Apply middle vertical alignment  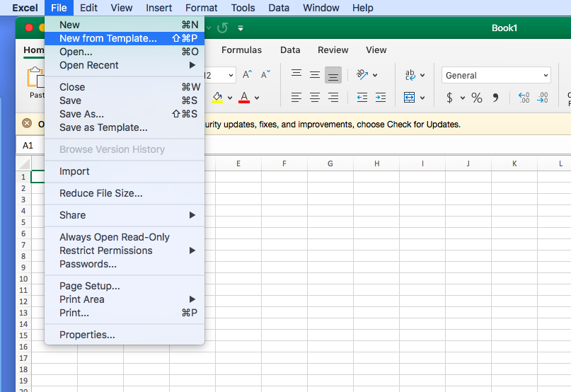point(315,75)
